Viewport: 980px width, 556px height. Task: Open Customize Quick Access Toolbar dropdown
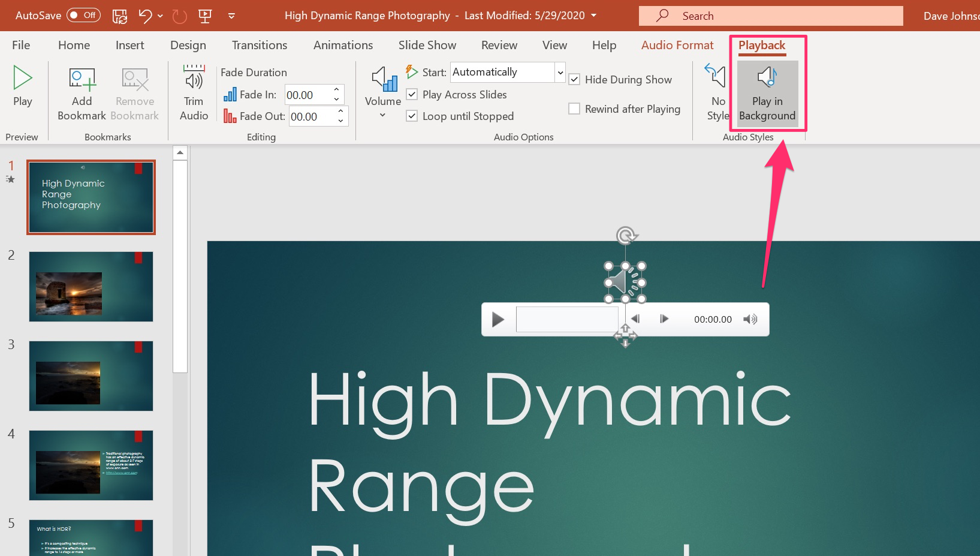[231, 16]
